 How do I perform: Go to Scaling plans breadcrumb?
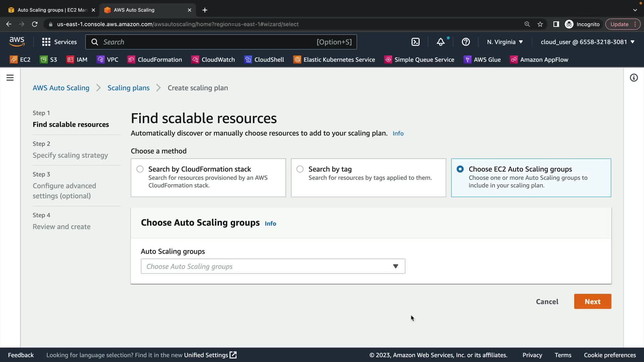tap(128, 88)
